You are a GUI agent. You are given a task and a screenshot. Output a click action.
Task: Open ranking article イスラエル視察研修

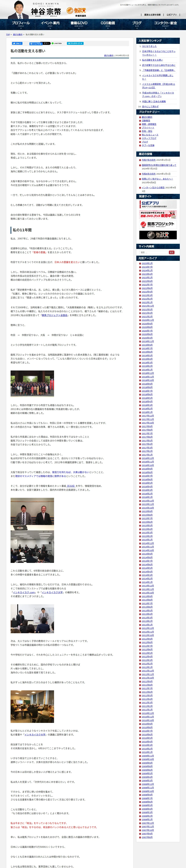point(159,86)
